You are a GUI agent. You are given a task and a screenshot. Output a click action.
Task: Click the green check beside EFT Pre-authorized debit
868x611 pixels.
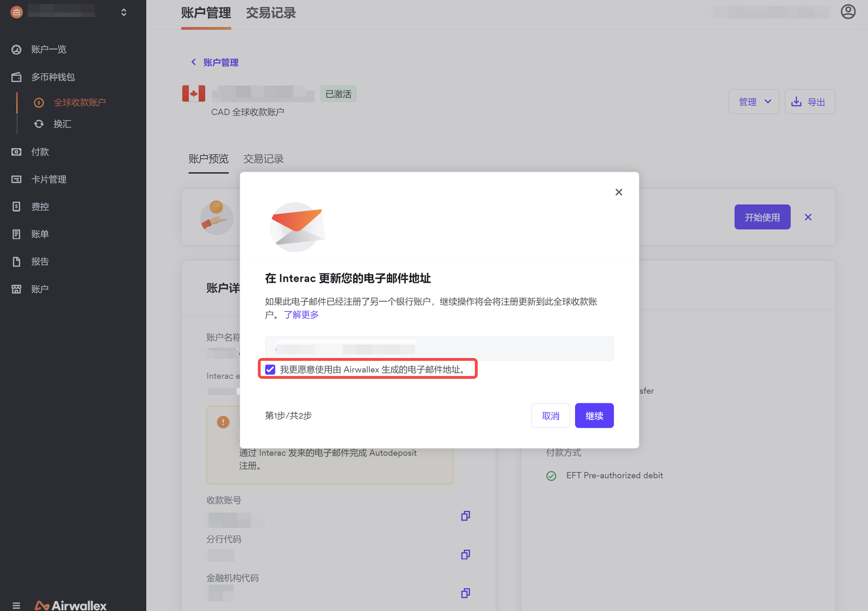(x=551, y=476)
